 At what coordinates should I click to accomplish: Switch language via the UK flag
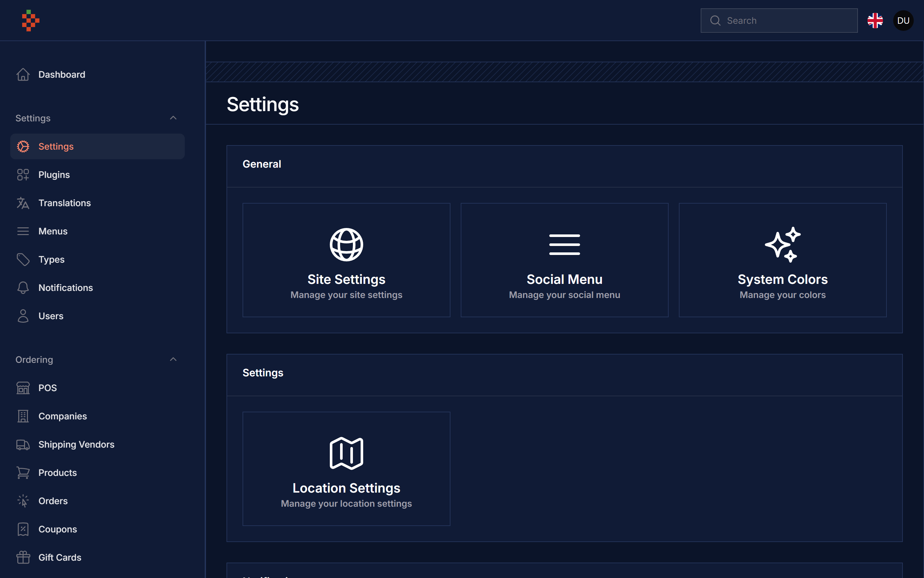coord(875,21)
